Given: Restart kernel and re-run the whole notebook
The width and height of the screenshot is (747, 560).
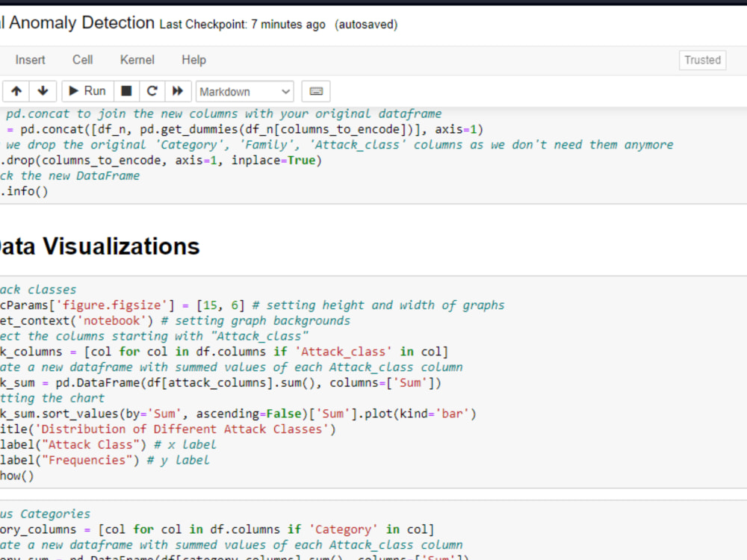Looking at the screenshot, I should (x=178, y=90).
